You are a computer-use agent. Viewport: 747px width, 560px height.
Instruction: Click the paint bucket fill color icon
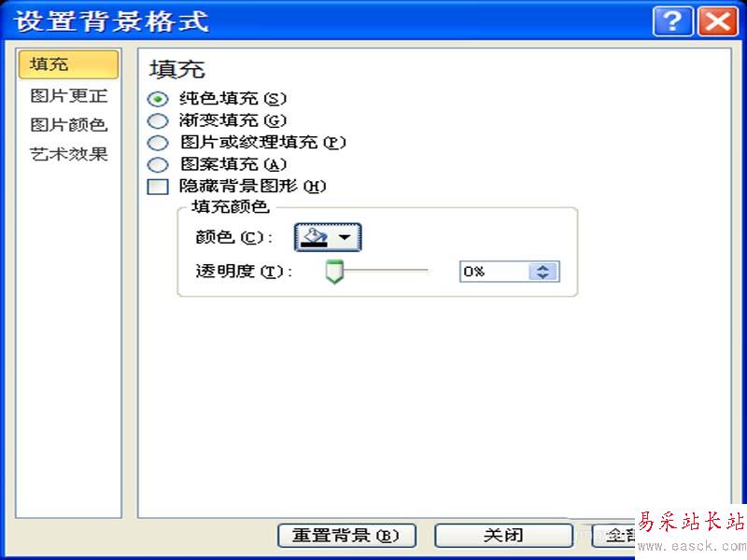[x=315, y=237]
